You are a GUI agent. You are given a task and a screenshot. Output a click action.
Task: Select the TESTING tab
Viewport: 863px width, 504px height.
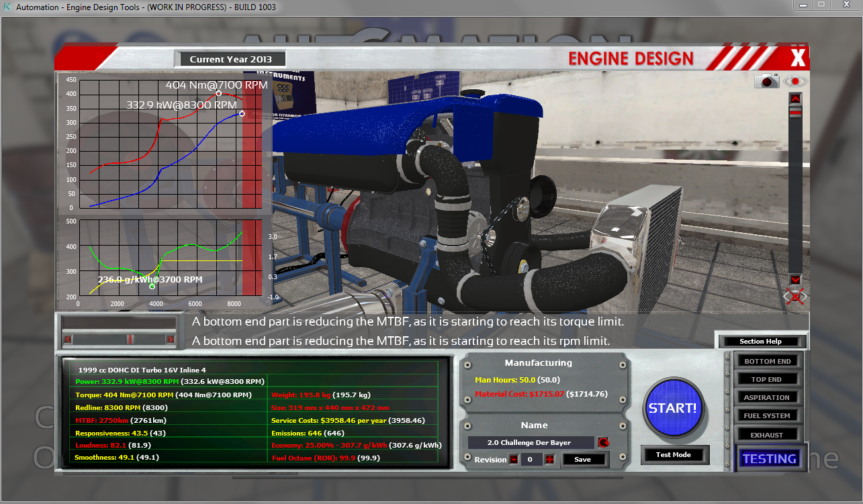tap(769, 459)
